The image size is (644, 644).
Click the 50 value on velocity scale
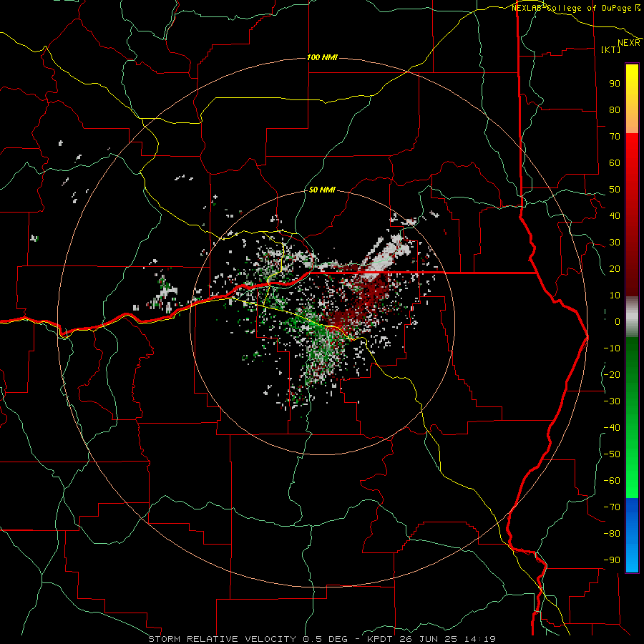click(615, 190)
